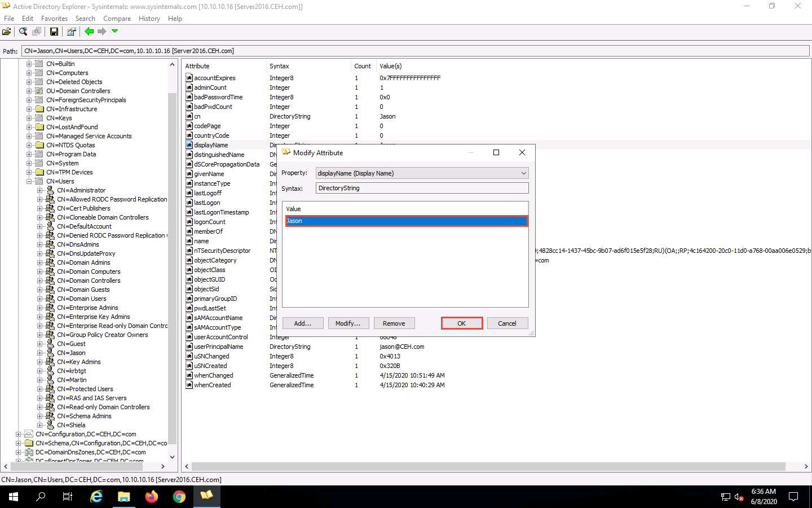
Task: Click the sAMAccountName attribute icon
Action: coord(189,318)
